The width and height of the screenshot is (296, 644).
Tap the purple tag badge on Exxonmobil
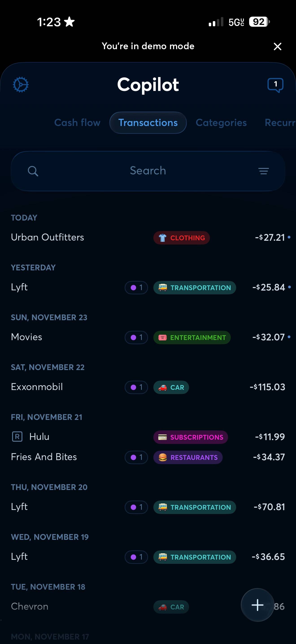coord(136,387)
